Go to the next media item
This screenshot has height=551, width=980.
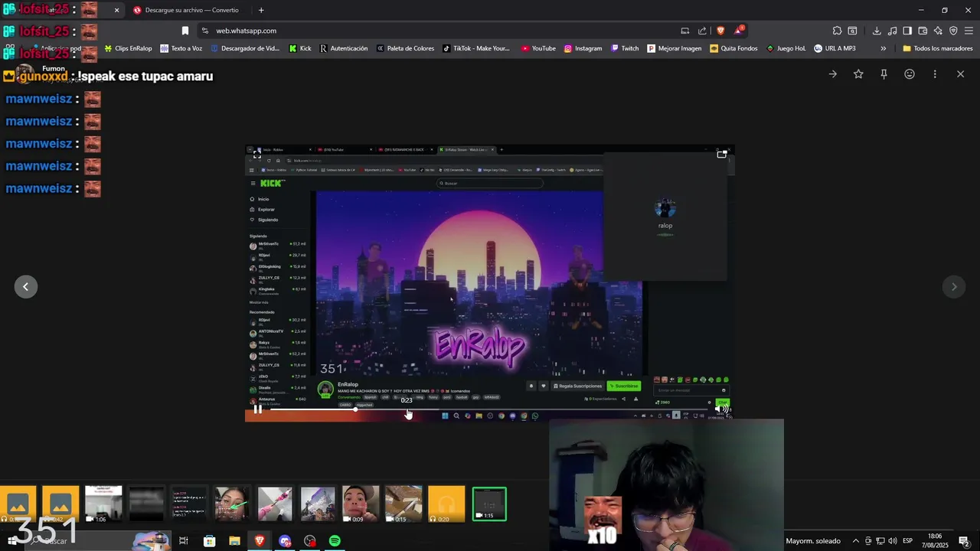pyautogui.click(x=954, y=286)
